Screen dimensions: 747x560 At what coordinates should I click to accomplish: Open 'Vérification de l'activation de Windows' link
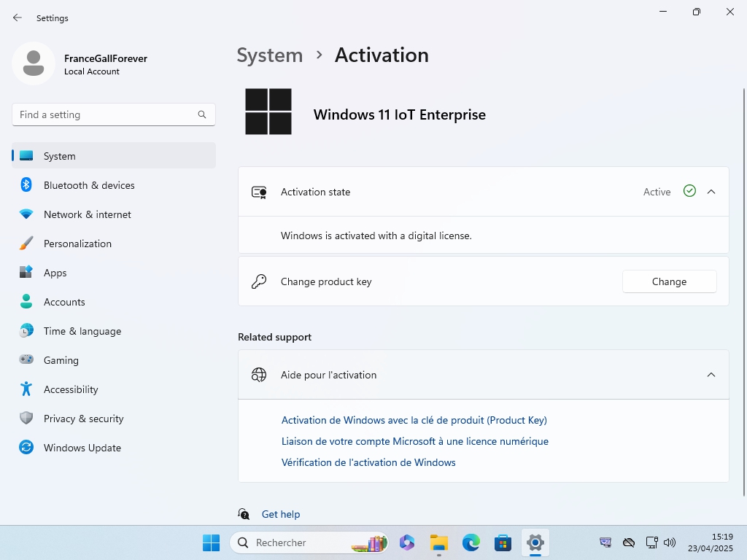click(x=368, y=462)
